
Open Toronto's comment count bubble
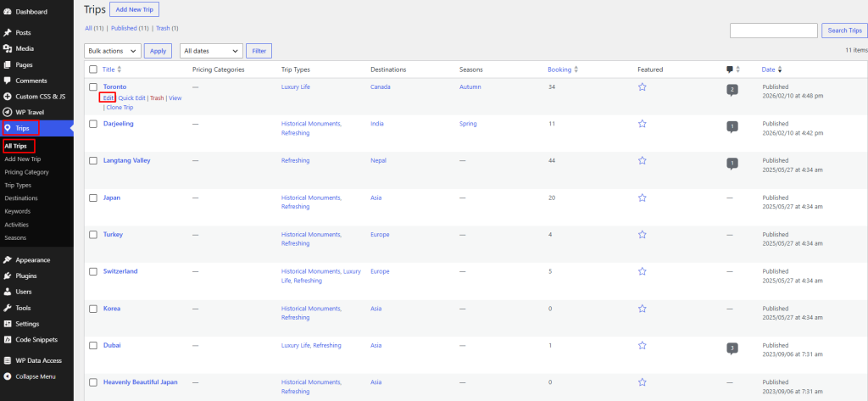[x=732, y=90]
